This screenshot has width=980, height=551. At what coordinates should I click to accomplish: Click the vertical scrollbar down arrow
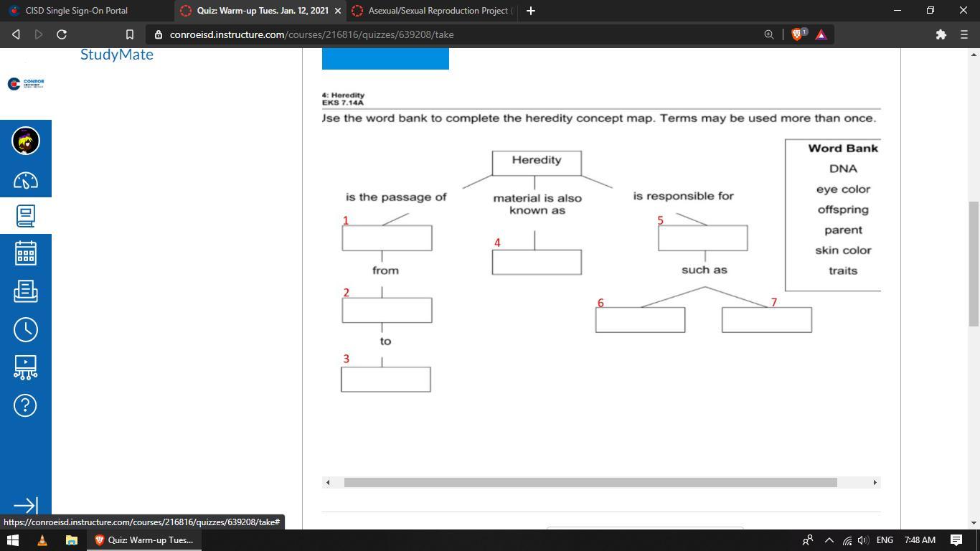tap(974, 523)
